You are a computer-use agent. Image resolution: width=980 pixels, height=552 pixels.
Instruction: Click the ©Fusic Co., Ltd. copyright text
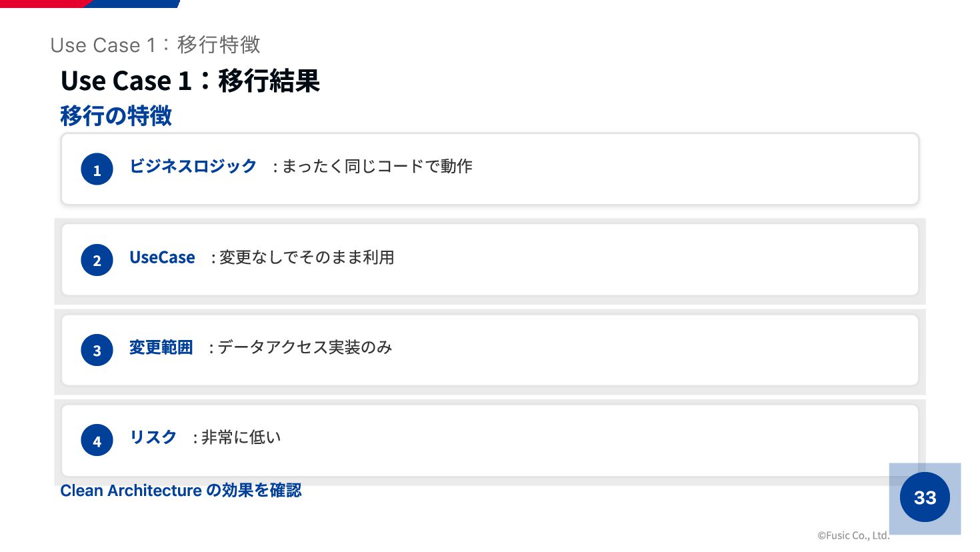pyautogui.click(x=853, y=535)
